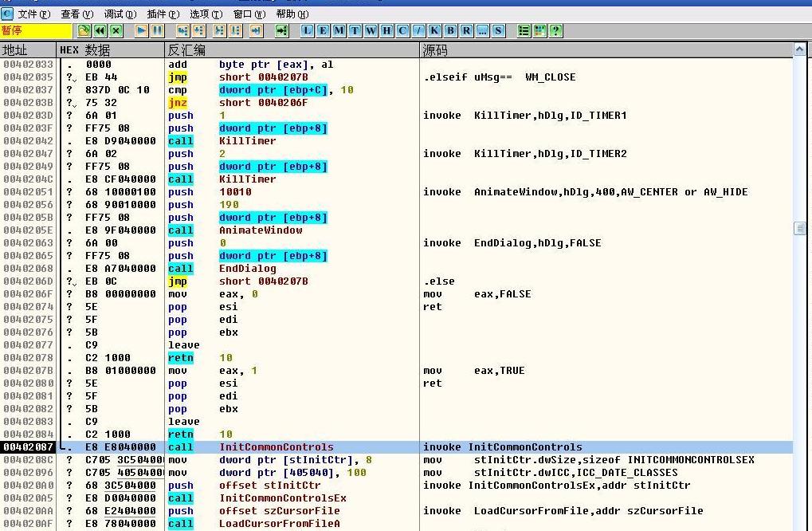Open the 文件(F) menu
The image size is (812, 531).
(34, 14)
